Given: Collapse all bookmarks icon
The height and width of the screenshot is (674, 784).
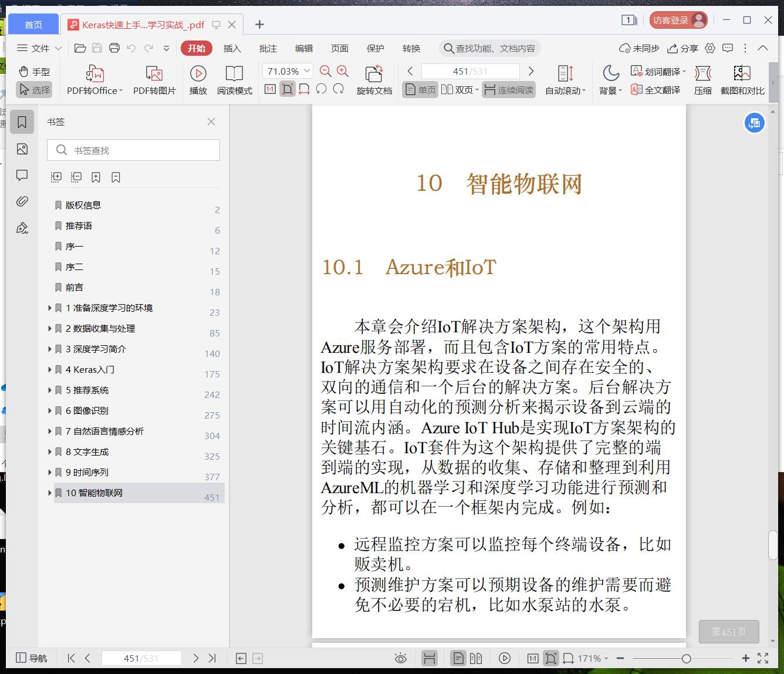Looking at the screenshot, I should pyautogui.click(x=76, y=177).
